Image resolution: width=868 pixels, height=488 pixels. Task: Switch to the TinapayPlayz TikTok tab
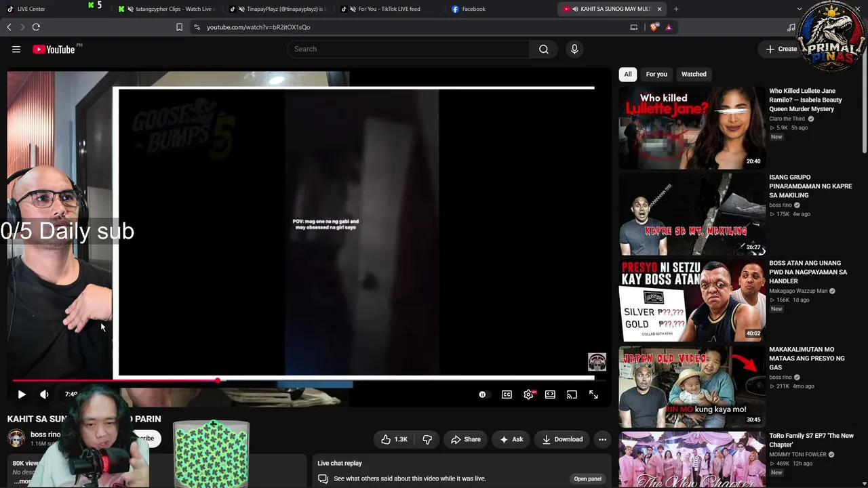point(278,9)
